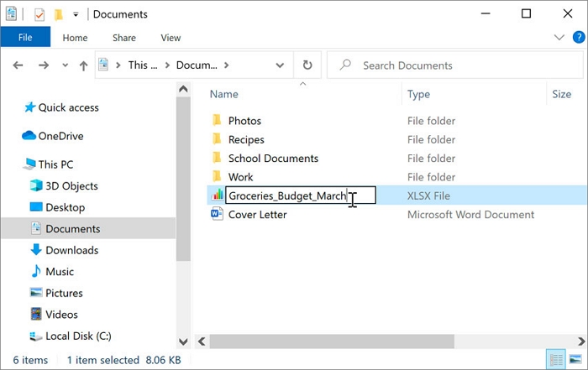Click the Search Documents field

[x=455, y=65]
